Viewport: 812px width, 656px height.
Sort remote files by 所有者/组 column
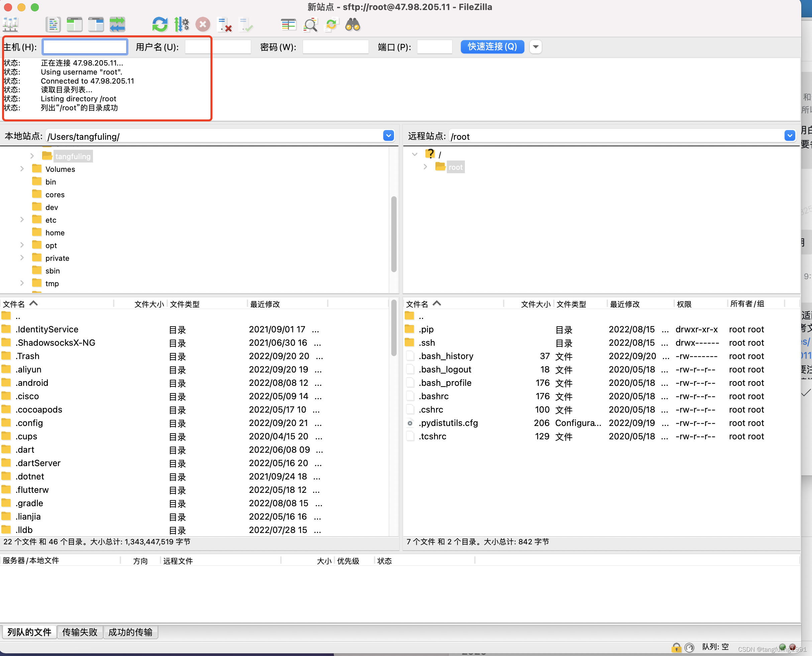tap(756, 304)
